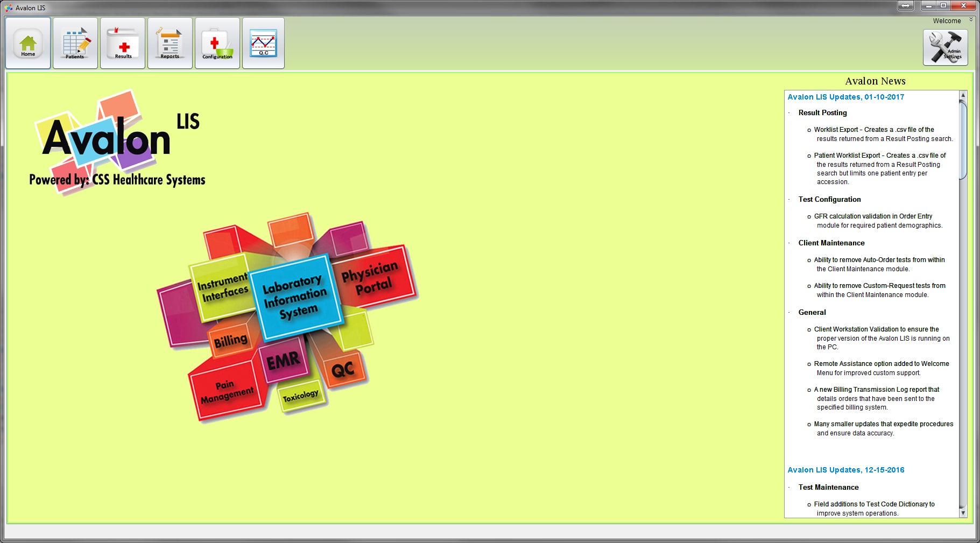This screenshot has width=980, height=543.
Task: Click the news scrollbar up arrow
Action: coord(963,95)
